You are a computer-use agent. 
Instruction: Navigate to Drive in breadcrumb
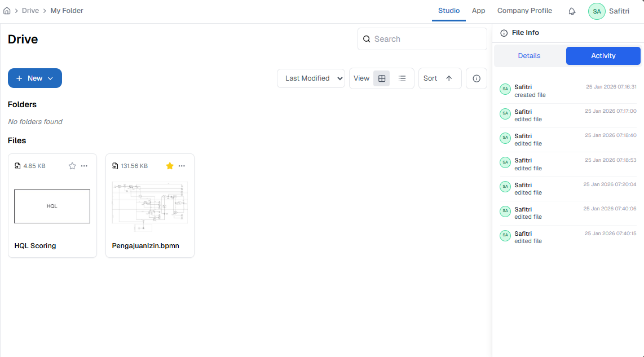(30, 11)
